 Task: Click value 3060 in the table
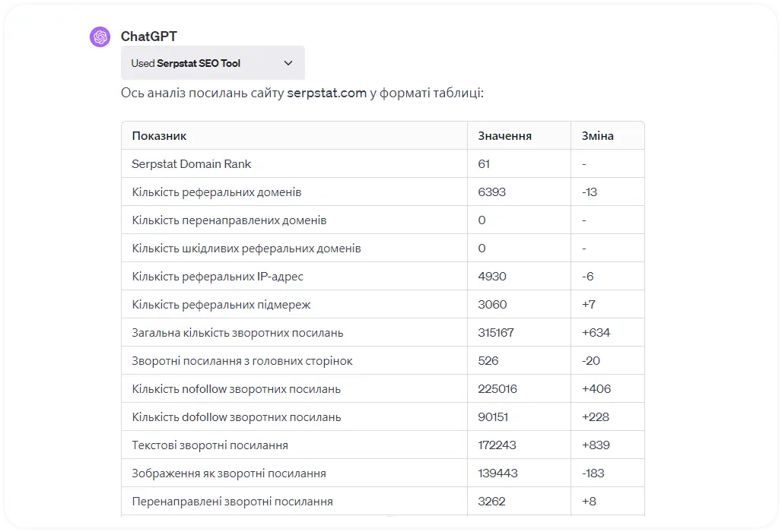[x=492, y=304]
